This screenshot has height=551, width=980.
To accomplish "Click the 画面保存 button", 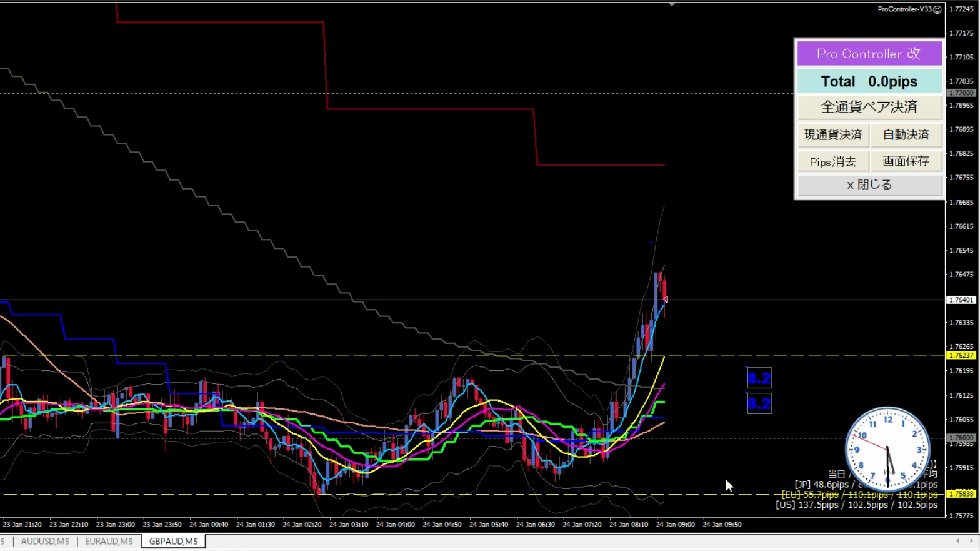I will pyautogui.click(x=906, y=161).
